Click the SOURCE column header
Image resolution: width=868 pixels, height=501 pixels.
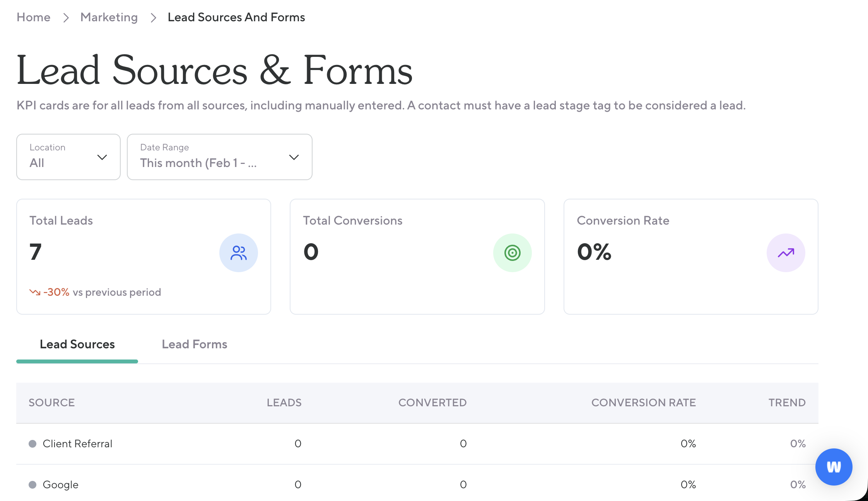click(51, 402)
